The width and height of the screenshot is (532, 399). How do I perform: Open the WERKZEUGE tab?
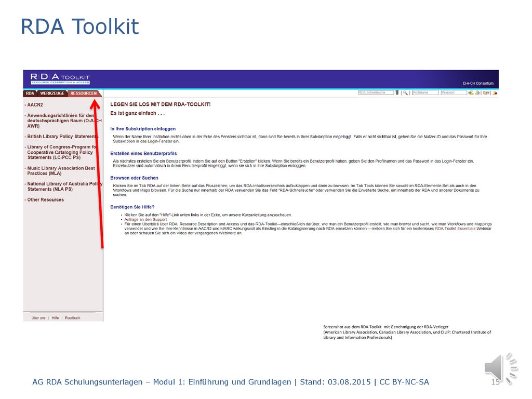click(x=52, y=94)
